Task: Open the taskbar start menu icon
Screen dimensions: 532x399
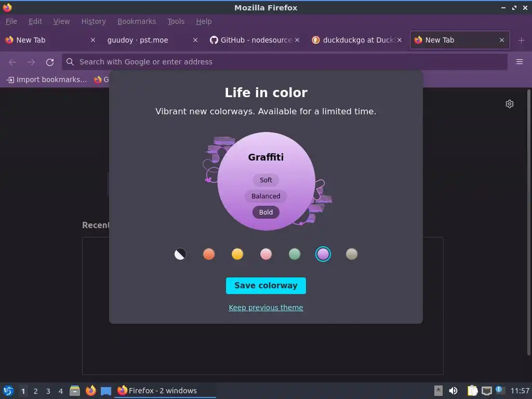Action: click(x=8, y=391)
